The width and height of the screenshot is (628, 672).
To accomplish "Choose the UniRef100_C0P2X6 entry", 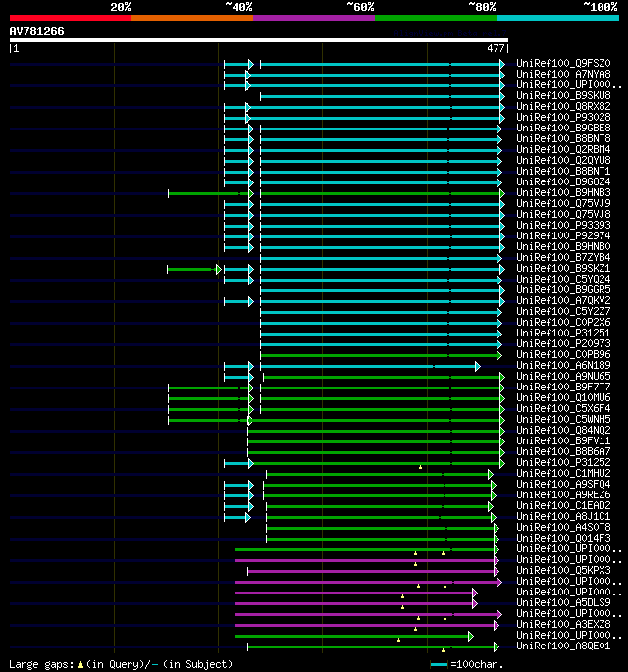I will tap(563, 322).
